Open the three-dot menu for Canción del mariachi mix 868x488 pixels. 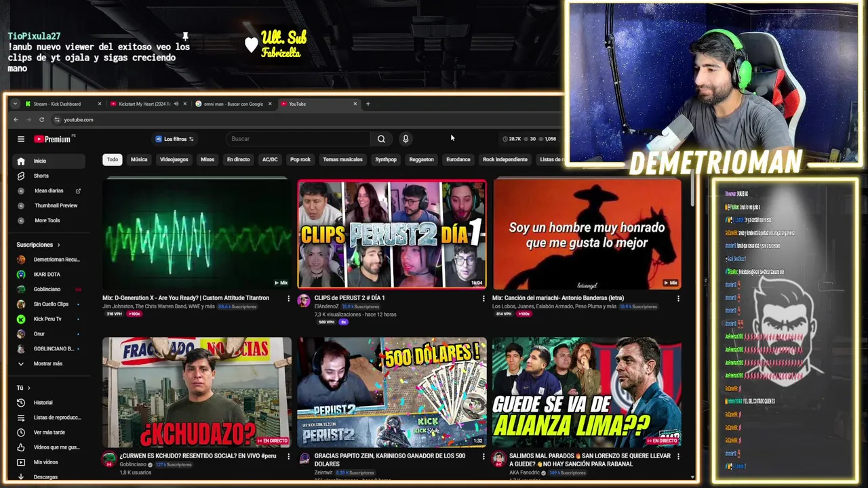click(678, 298)
